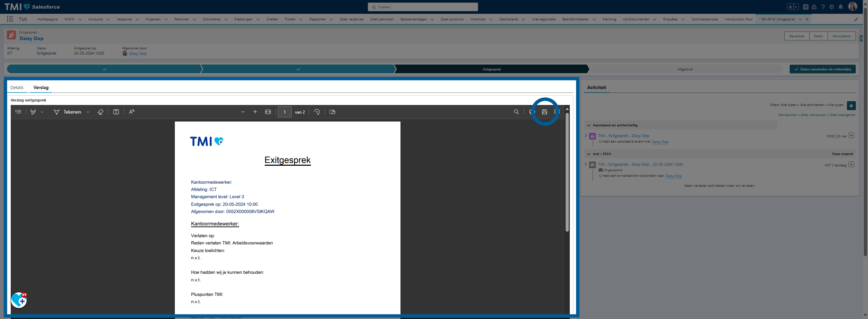The image size is (868, 319).
Task: Select the Verslag tab
Action: click(x=41, y=88)
